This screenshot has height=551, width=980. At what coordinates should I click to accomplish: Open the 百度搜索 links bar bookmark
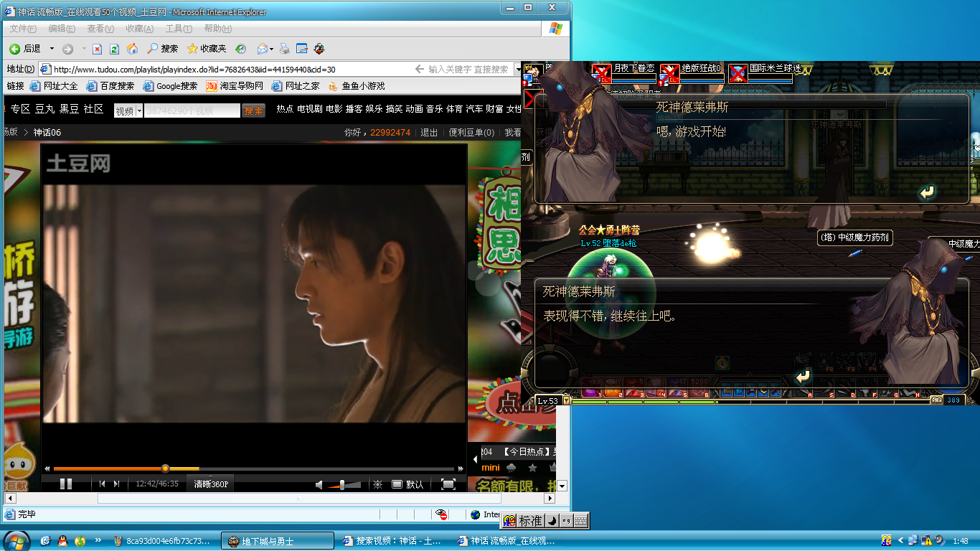(110, 86)
